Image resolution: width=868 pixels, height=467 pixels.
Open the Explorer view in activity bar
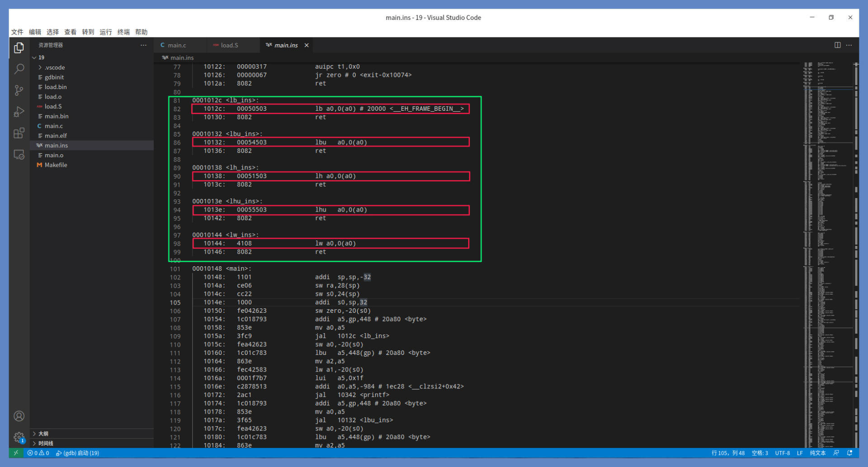point(19,47)
